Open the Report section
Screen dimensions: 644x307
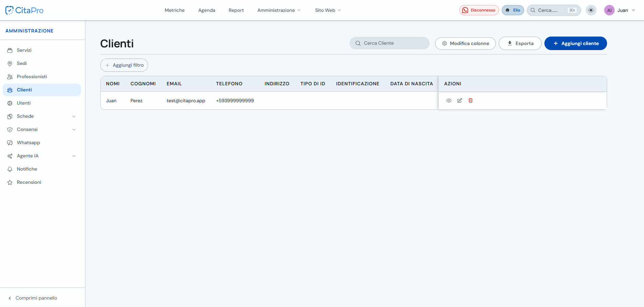[x=236, y=10]
